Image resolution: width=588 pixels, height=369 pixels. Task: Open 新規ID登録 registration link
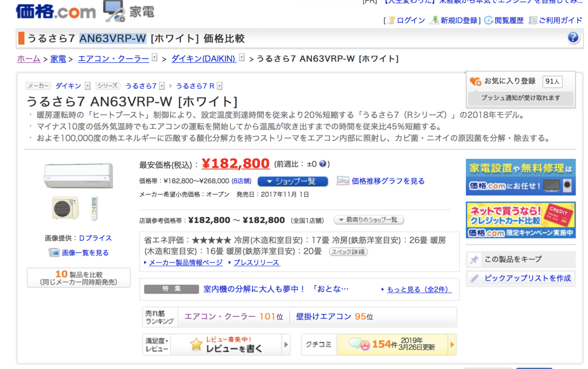tap(459, 20)
